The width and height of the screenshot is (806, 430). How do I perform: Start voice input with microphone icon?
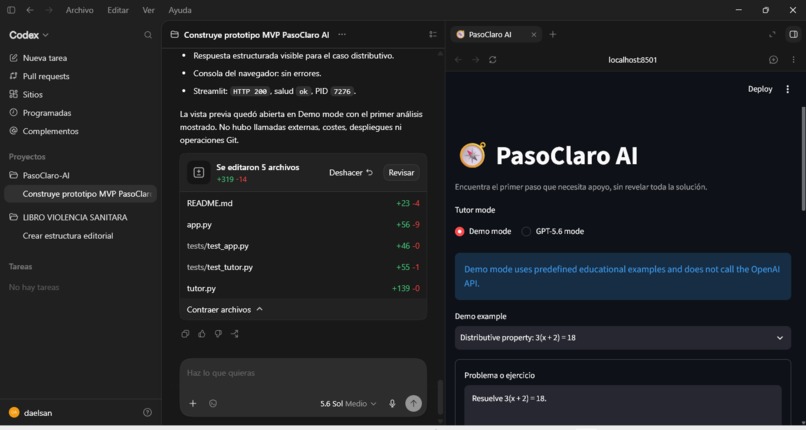(x=392, y=403)
